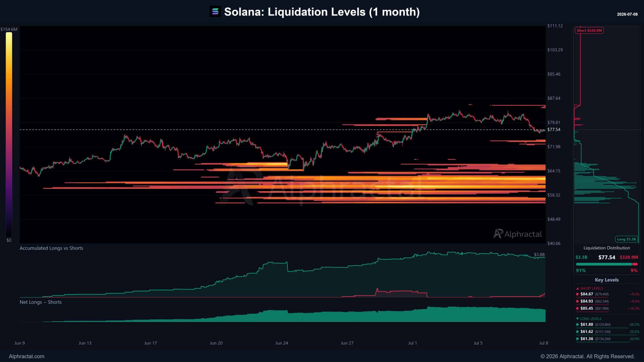Select the "Short $320.9M" badge
This screenshot has width=644, height=362.
589,30
